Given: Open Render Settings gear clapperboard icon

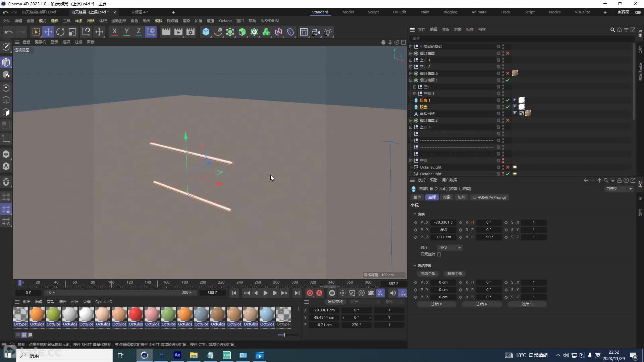Looking at the screenshot, I should pyautogui.click(x=191, y=32).
